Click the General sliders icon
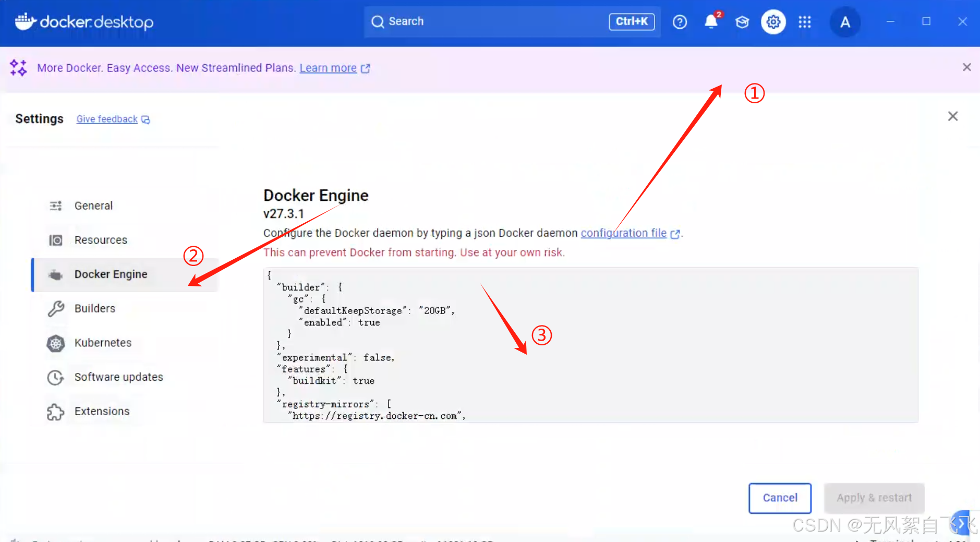Image resolution: width=980 pixels, height=542 pixels. coord(56,206)
